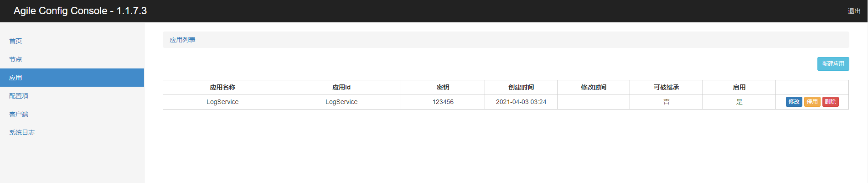Click the 应用Id column header
868x183 pixels.
(341, 87)
